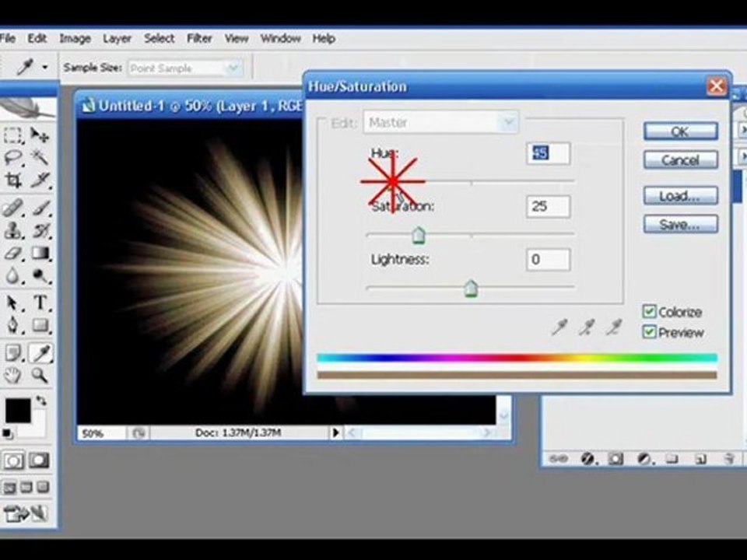Select the Hand tool

(x=13, y=376)
